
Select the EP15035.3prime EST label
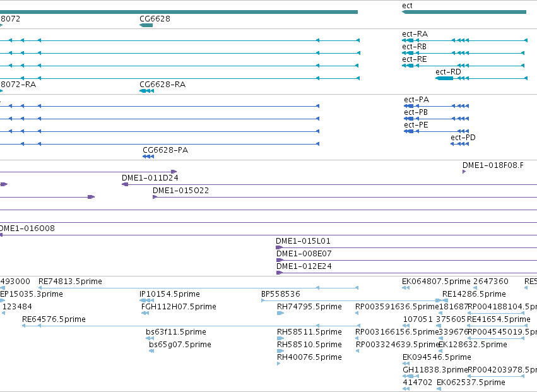pyautogui.click(x=32, y=294)
